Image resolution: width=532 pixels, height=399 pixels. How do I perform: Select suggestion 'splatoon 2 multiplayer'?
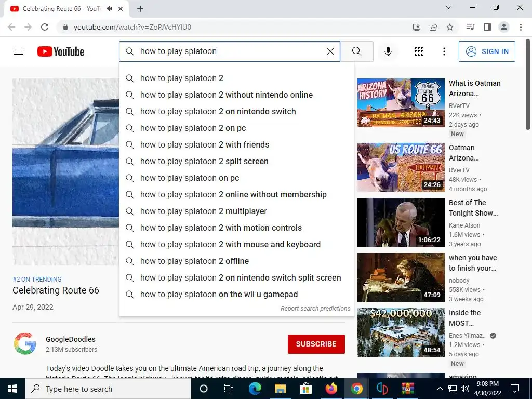(x=236, y=211)
